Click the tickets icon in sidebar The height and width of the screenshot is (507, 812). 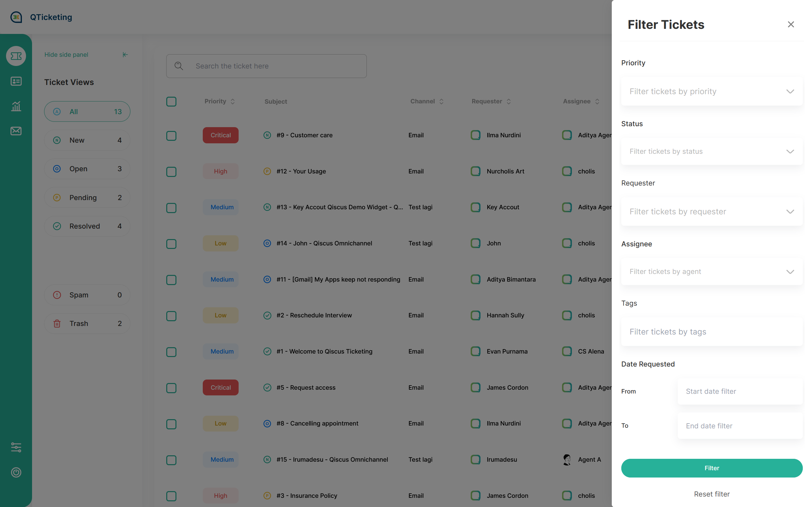coord(16,56)
